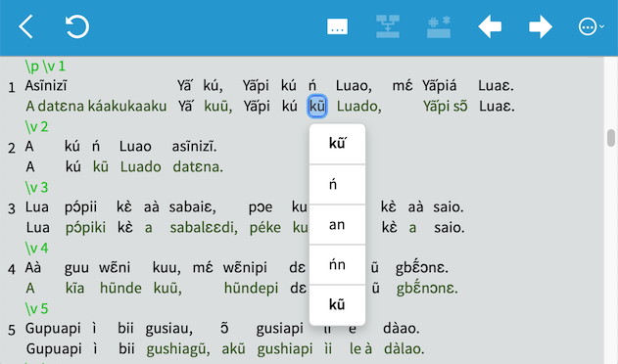Click 'guu' in verse 4 source line

point(76,269)
